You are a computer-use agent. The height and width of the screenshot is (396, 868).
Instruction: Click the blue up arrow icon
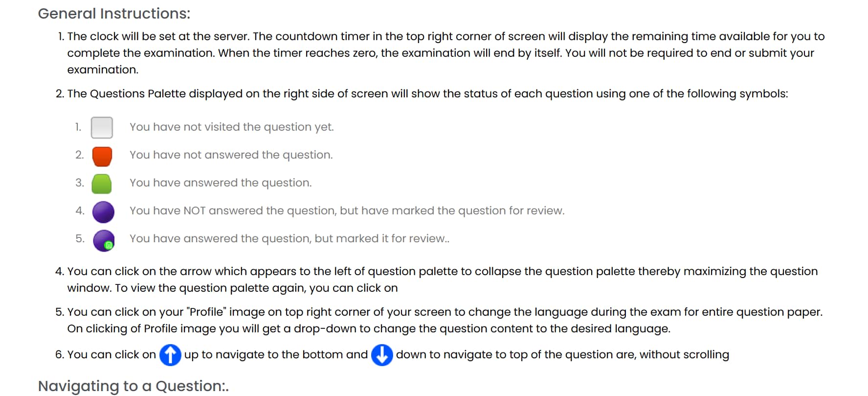pyautogui.click(x=170, y=355)
